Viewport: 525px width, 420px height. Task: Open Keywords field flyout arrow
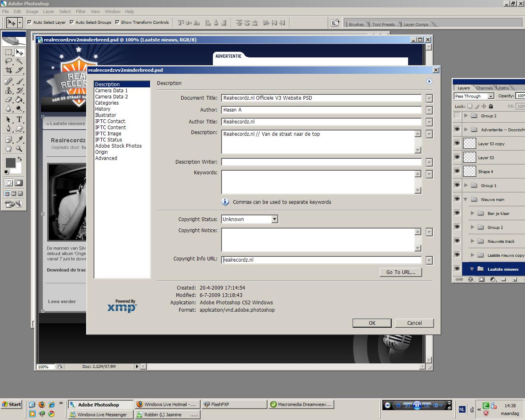(x=429, y=175)
